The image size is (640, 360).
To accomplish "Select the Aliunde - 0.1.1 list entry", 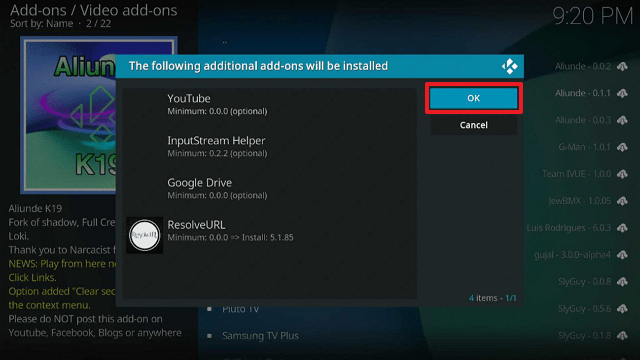I will [x=583, y=93].
